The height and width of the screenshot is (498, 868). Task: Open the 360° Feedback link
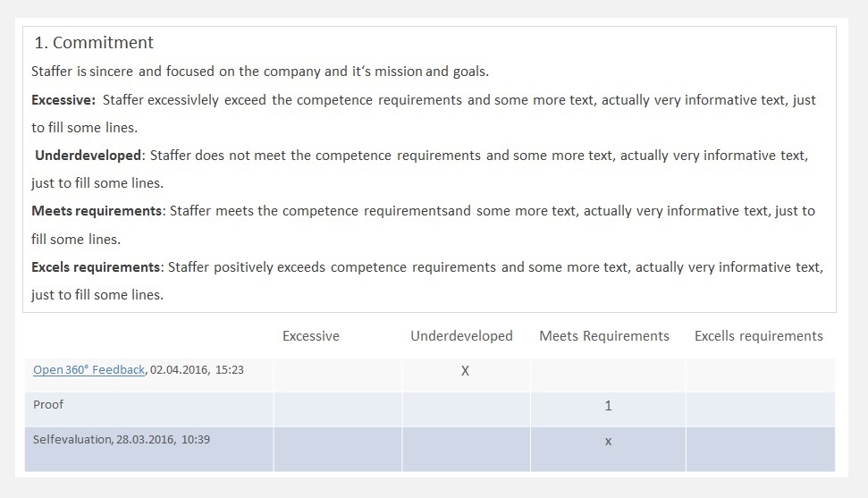pos(88,369)
